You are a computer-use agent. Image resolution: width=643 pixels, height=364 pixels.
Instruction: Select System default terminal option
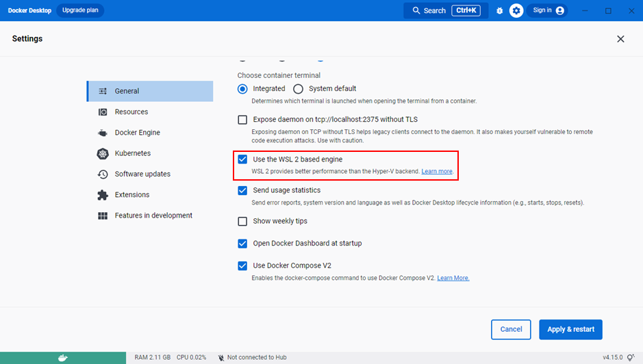pos(298,89)
